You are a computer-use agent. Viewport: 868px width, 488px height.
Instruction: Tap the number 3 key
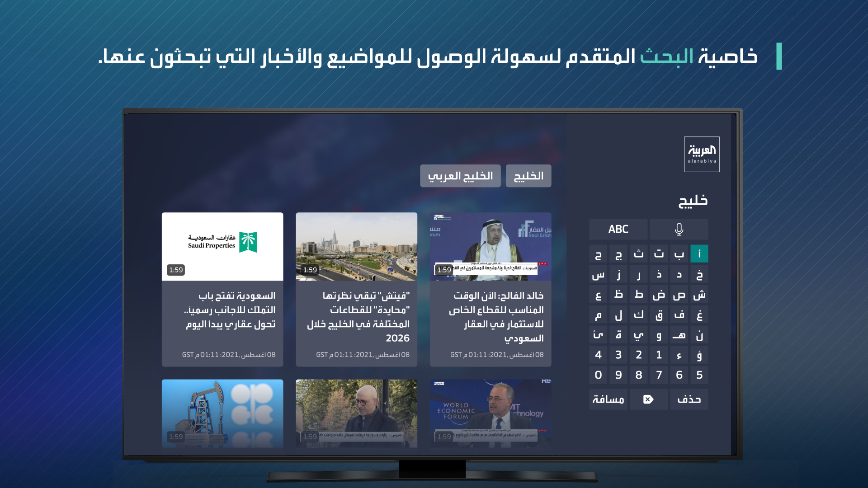tap(618, 355)
